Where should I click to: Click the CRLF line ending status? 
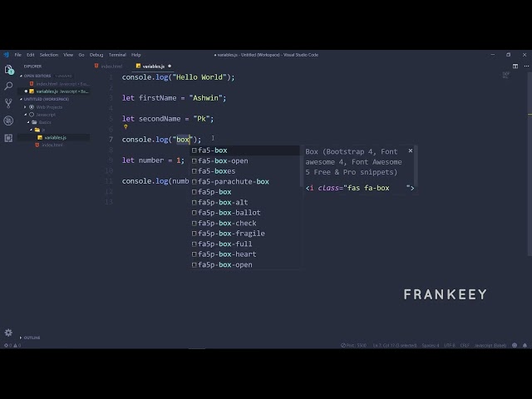tap(465, 346)
